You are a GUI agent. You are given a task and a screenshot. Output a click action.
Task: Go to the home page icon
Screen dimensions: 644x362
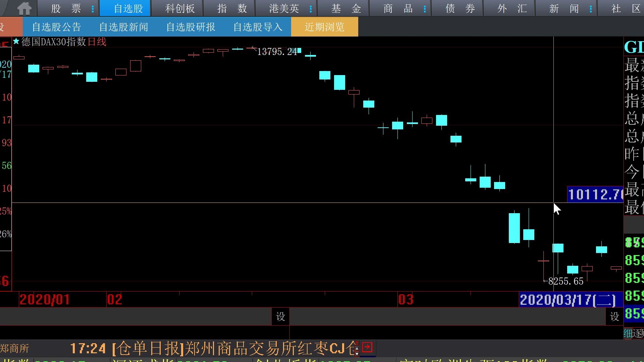click(x=24, y=8)
